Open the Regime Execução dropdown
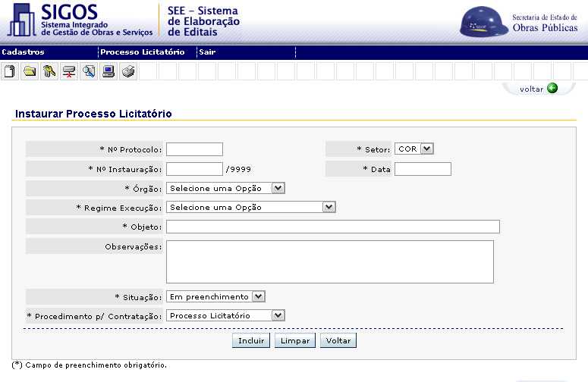The image size is (588, 382). 250,207
